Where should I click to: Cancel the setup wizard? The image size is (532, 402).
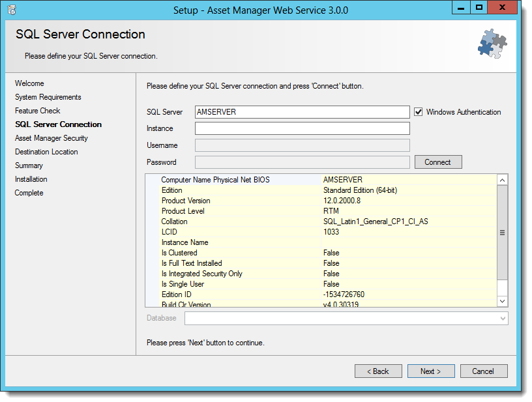[484, 371]
